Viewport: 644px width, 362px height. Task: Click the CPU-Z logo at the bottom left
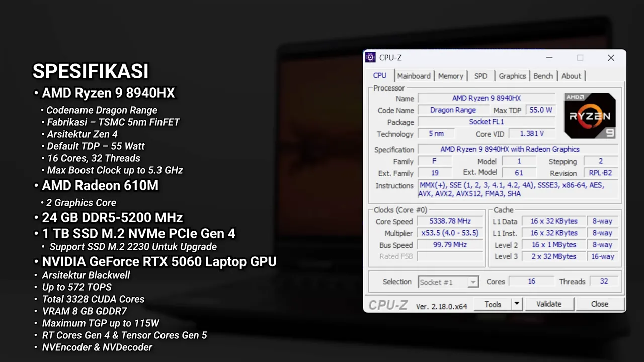[x=388, y=304]
